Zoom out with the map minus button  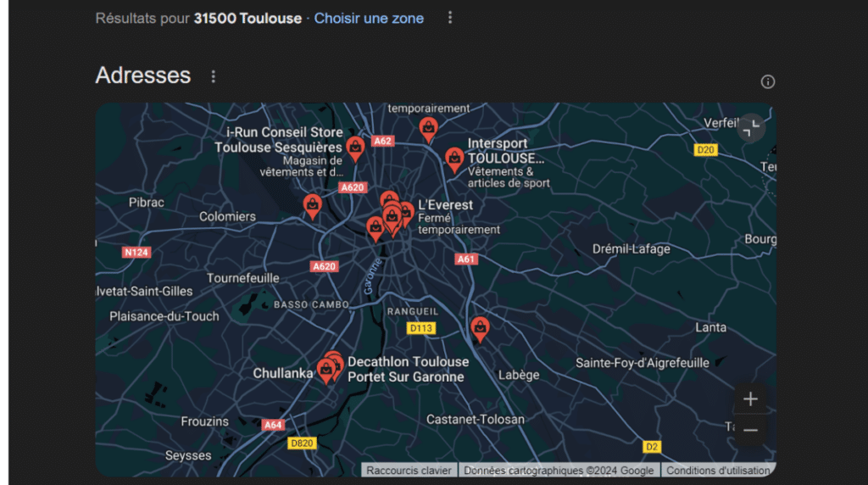point(750,430)
